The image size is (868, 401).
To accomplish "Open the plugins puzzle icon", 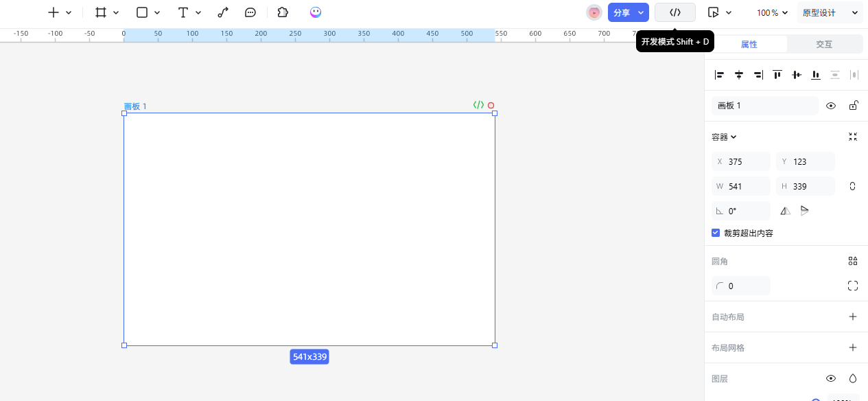I will click(283, 12).
